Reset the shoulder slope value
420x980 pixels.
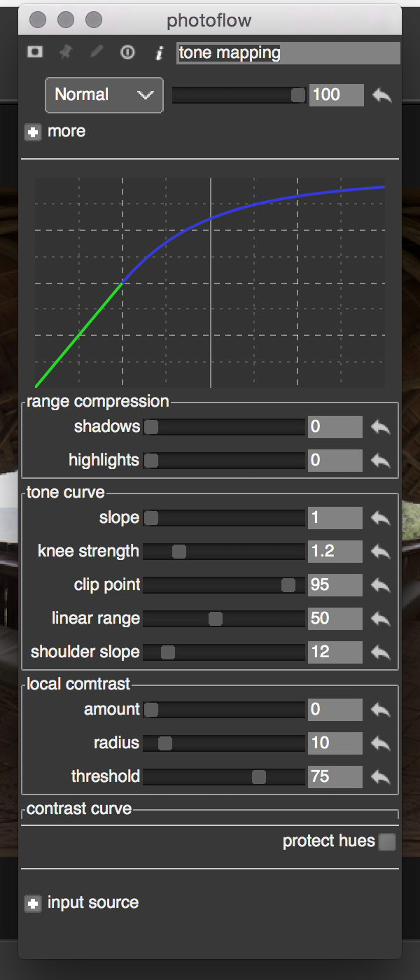coord(381,652)
